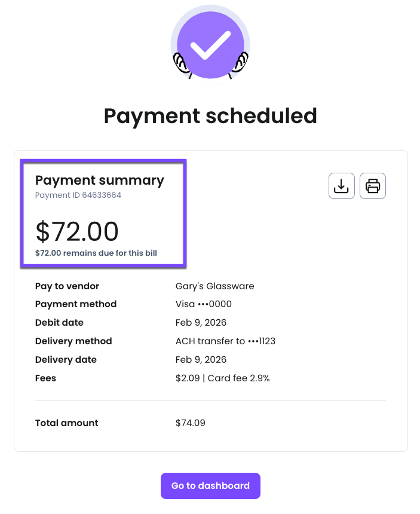
Task: Click the Gary's Glassware vendor name
Action: (215, 286)
